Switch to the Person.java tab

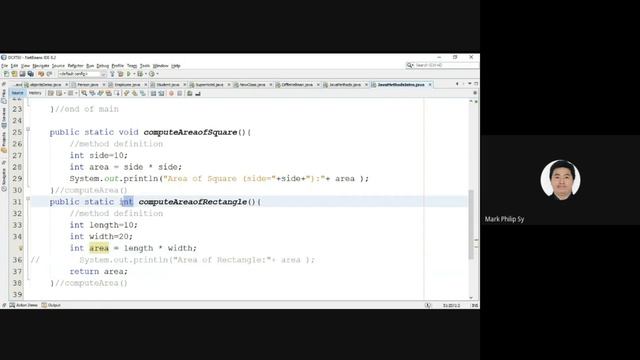[88, 84]
